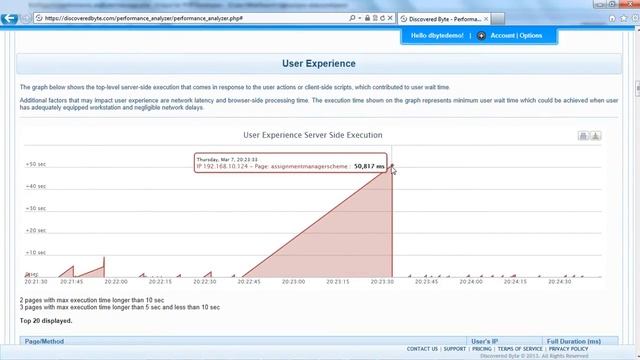Open browser Tools gear icon
Viewport: 640px width, 360px height.
635,18
